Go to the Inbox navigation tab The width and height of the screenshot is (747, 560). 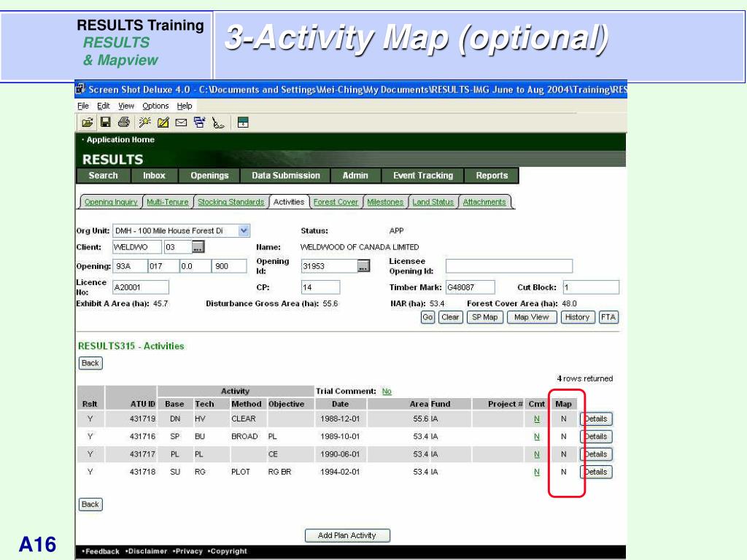point(155,175)
